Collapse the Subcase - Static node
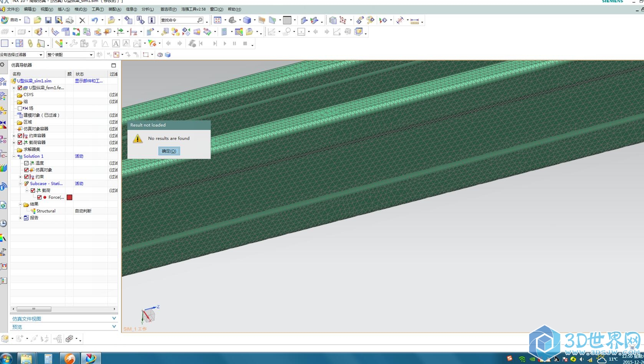The image size is (644, 364). 21,184
